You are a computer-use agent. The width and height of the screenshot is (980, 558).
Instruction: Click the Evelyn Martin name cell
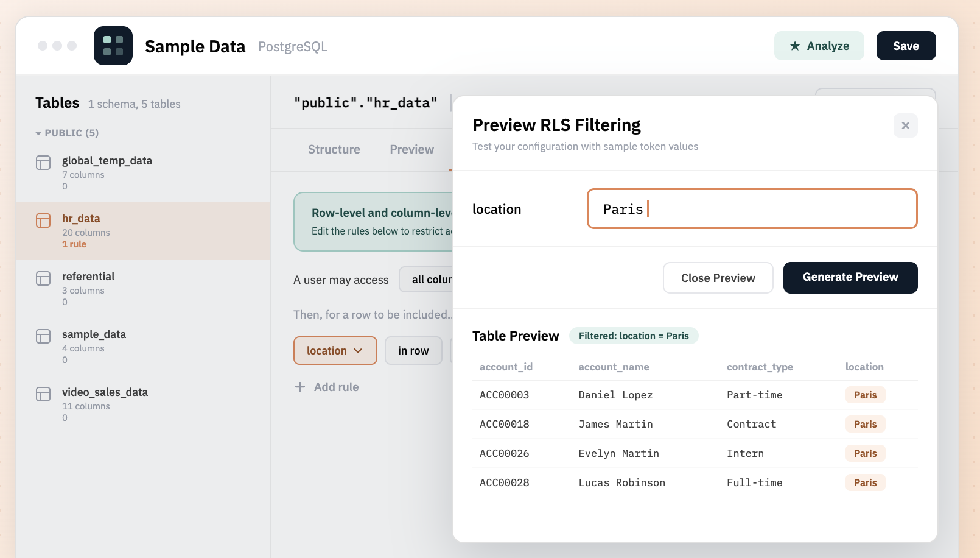click(618, 453)
